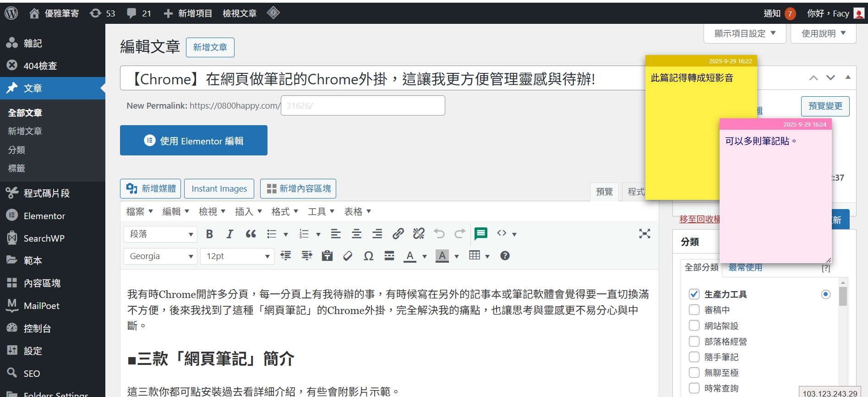Insert or edit a link

click(398, 234)
